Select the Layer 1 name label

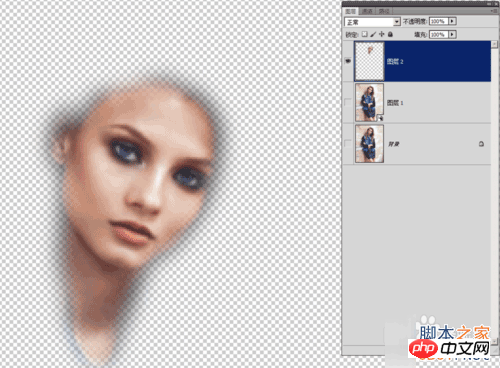pos(395,103)
